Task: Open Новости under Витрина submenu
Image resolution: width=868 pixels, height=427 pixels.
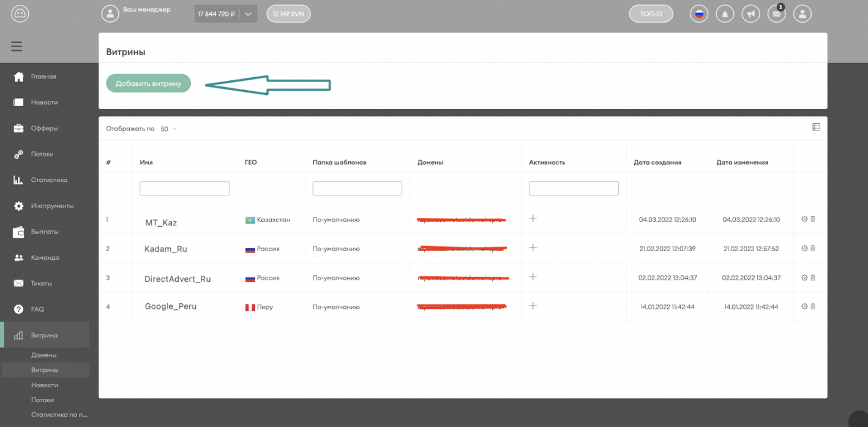Action: [x=45, y=385]
